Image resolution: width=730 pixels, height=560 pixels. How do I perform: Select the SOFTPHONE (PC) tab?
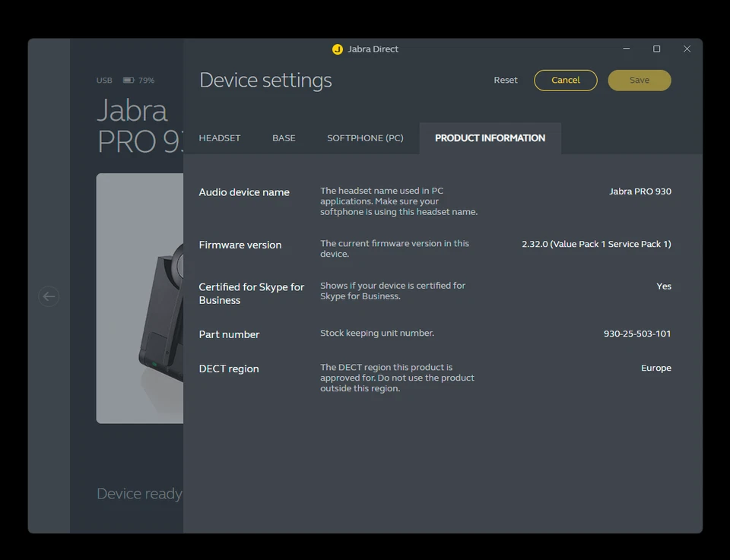coord(365,138)
